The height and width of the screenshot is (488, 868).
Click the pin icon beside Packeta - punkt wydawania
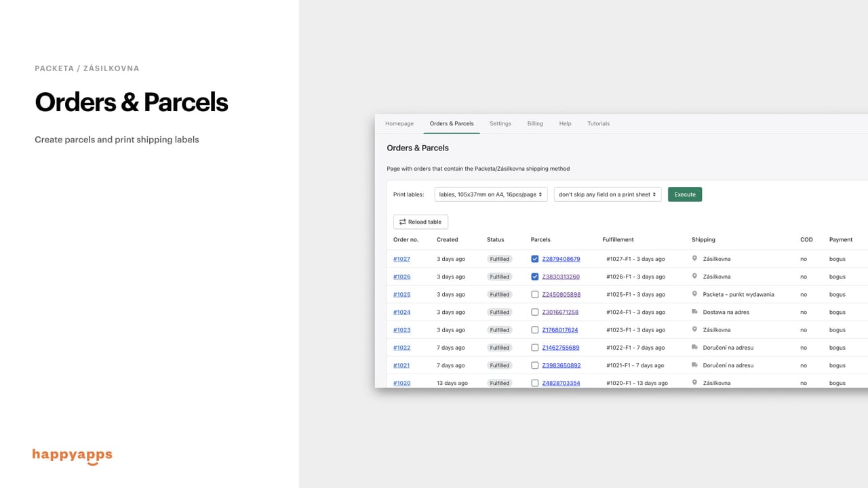pos(694,294)
